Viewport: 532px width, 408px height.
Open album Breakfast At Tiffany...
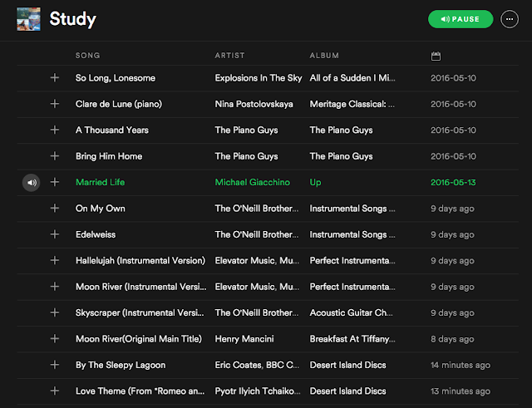(x=352, y=339)
